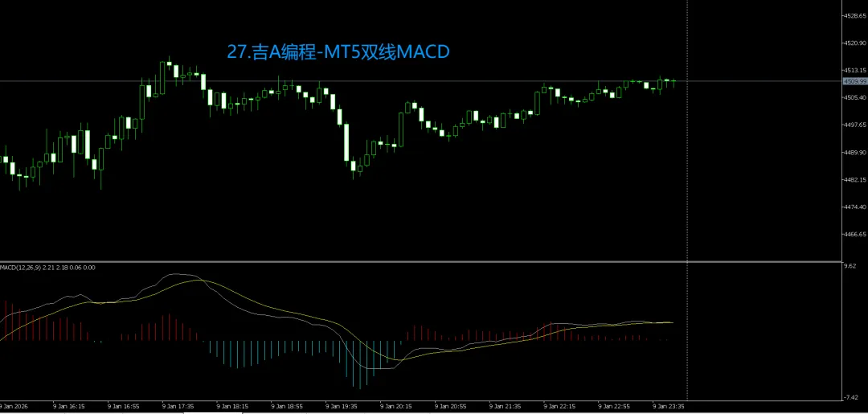This screenshot has width=868, height=414.
Task: Click the 4513.15 price scale label
Action: tap(855, 70)
